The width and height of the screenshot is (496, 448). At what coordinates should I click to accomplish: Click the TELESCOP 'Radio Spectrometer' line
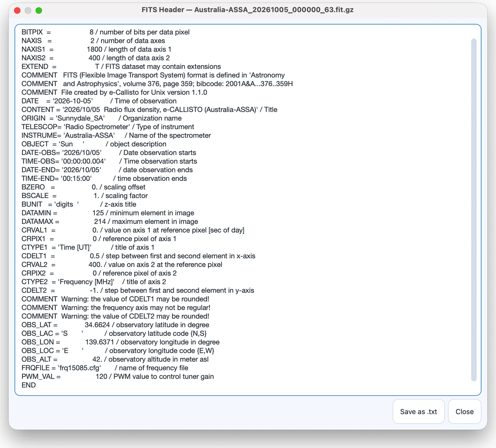pos(108,127)
